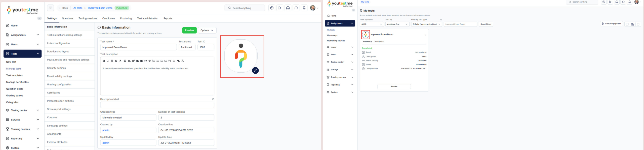This screenshot has width=644, height=150.
Task: Expand the Sort by Available first dropdown
Action: point(397,24)
